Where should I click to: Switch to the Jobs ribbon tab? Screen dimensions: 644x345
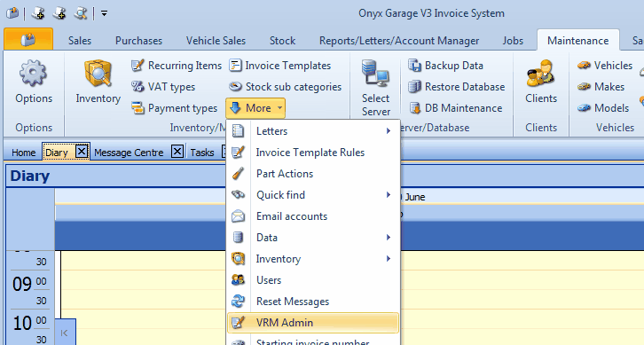point(513,41)
